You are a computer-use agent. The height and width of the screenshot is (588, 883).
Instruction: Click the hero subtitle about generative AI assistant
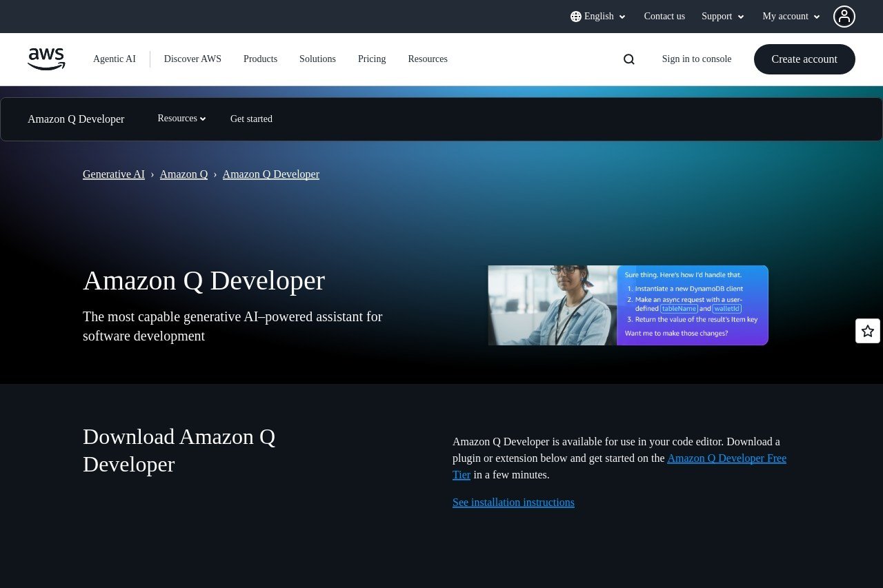tap(232, 326)
